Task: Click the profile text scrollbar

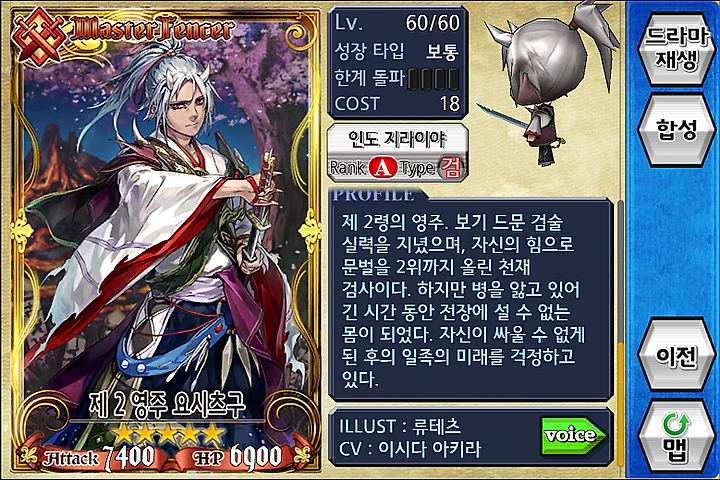Action: click(x=620, y=299)
